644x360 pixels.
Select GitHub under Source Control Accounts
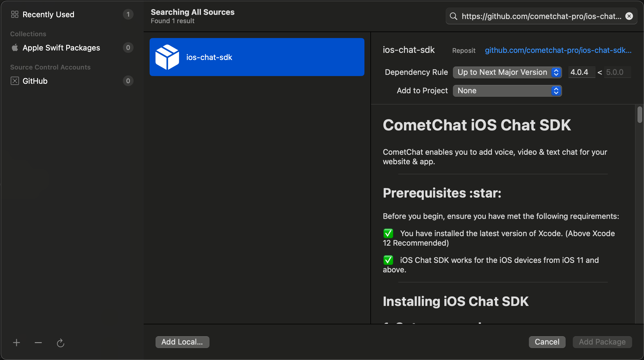point(35,81)
